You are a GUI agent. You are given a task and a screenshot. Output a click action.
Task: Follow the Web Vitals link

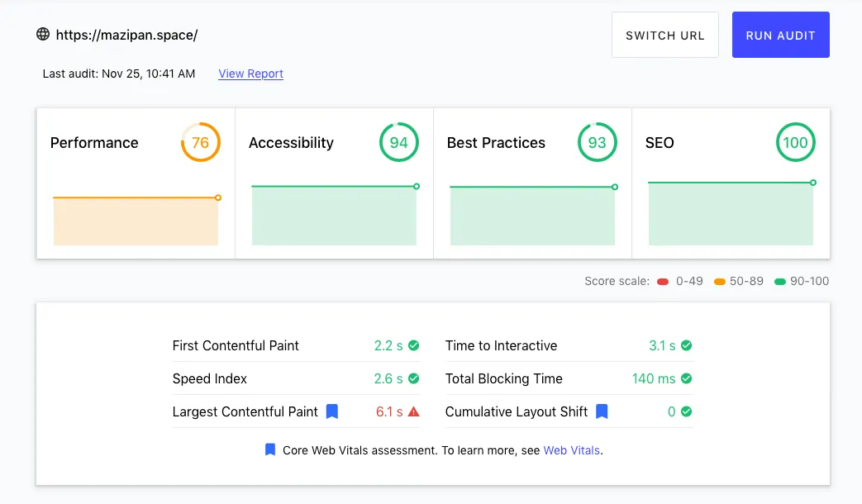click(x=572, y=450)
